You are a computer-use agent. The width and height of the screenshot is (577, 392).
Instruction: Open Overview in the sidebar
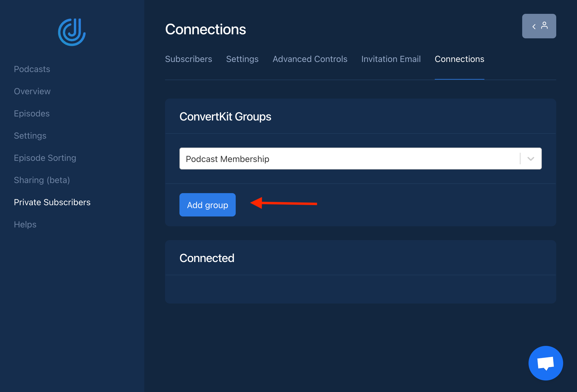coord(32,91)
